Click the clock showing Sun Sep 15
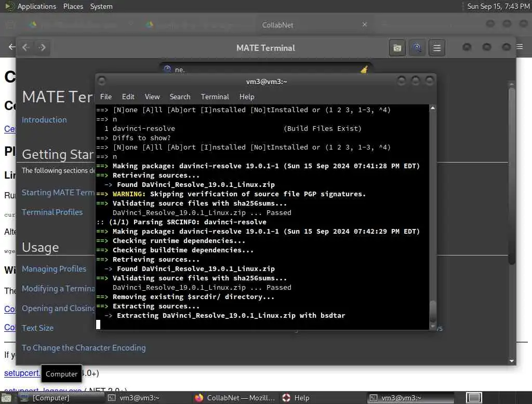The image size is (532, 404). 498,6
